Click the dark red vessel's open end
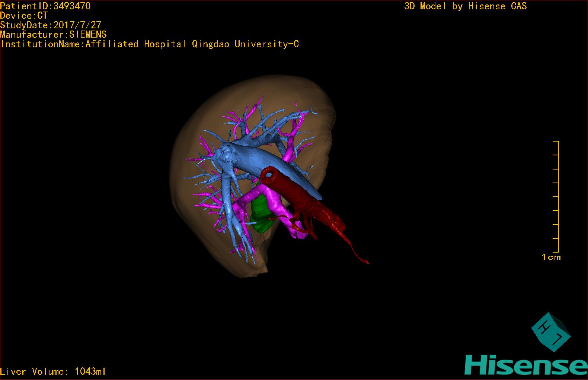Viewport: 588px width, 380px height. (x=268, y=174)
